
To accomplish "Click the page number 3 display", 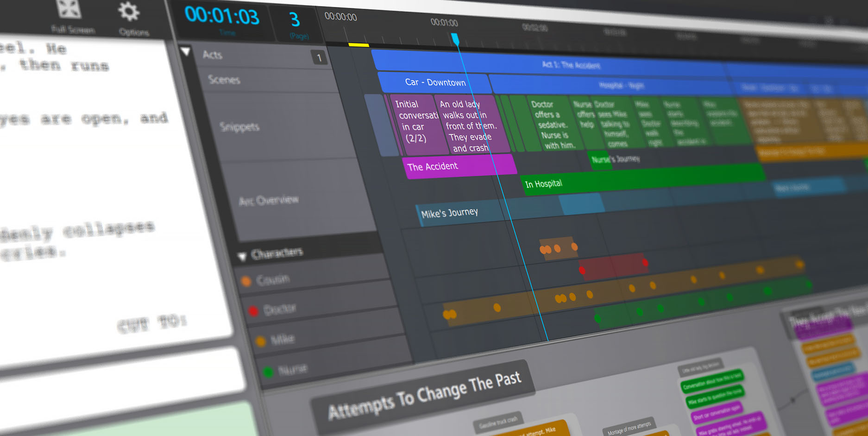I will pos(295,20).
